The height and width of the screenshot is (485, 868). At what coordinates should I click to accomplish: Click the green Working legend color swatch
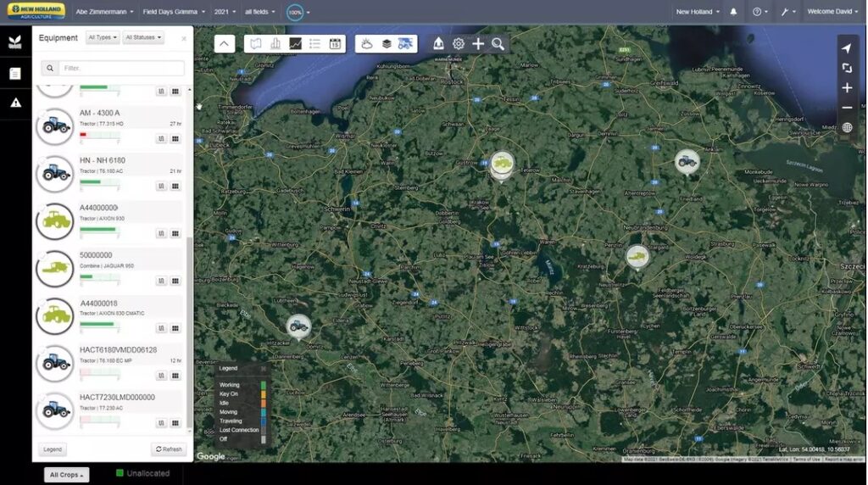click(264, 385)
